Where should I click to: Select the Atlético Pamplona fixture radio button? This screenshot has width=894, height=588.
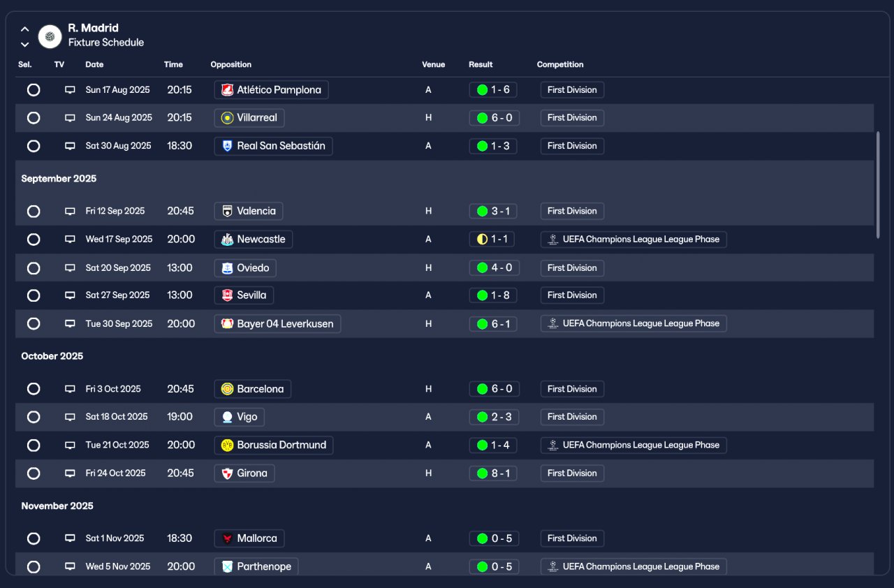tap(34, 90)
